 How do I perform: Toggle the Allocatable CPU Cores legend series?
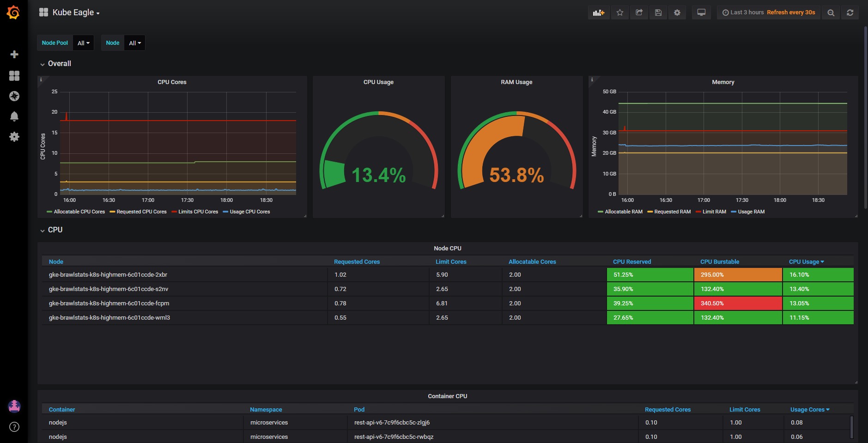click(79, 212)
